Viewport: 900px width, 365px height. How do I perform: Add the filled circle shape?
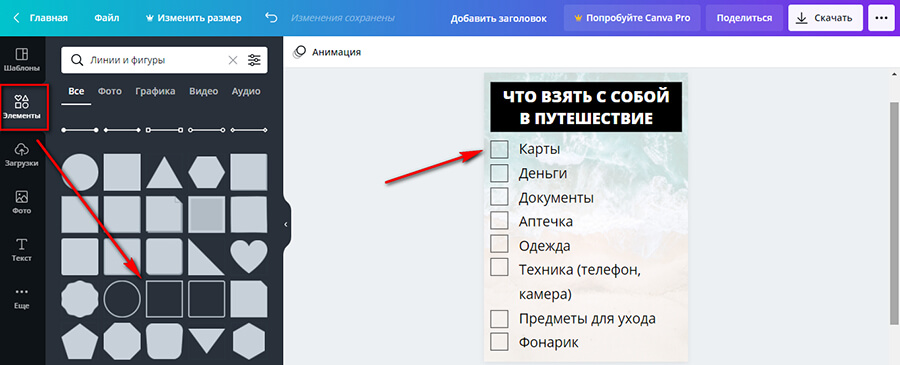80,172
